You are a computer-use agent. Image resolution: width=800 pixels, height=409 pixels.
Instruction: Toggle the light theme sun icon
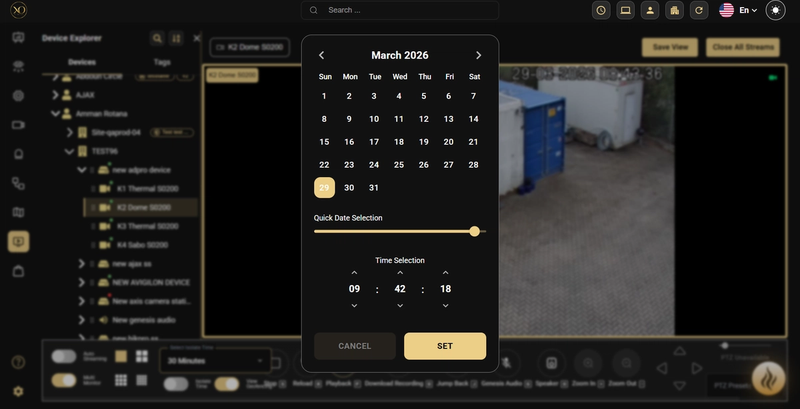776,10
